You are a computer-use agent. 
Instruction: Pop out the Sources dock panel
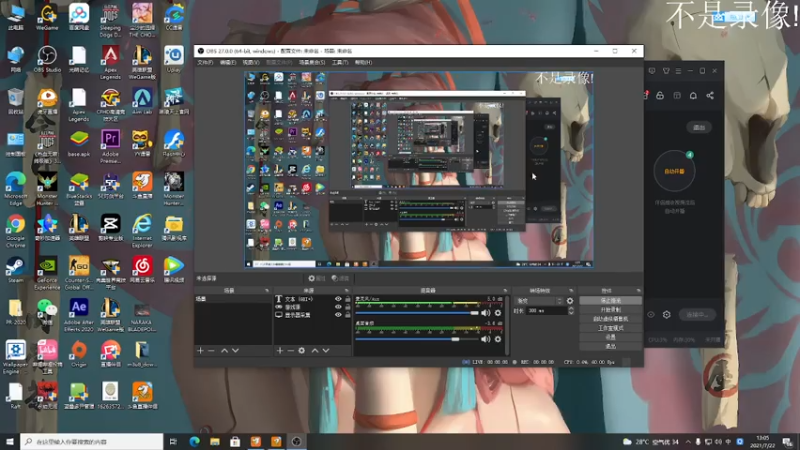coord(347,290)
